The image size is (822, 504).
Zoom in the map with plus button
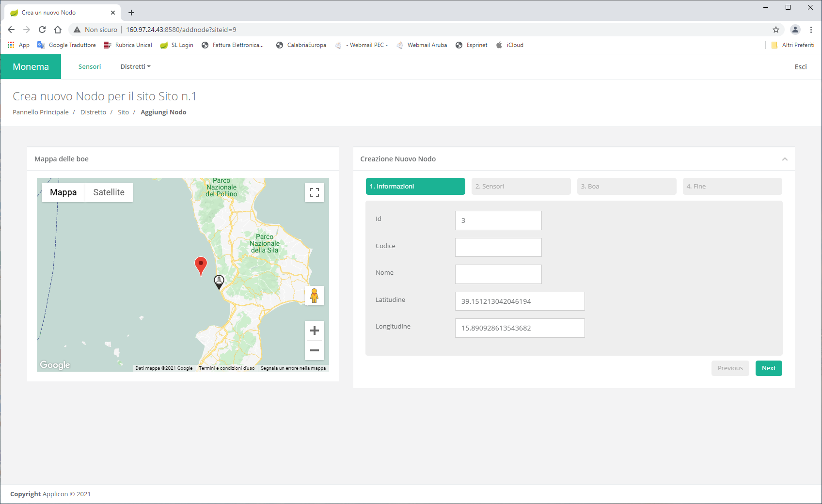pos(314,331)
